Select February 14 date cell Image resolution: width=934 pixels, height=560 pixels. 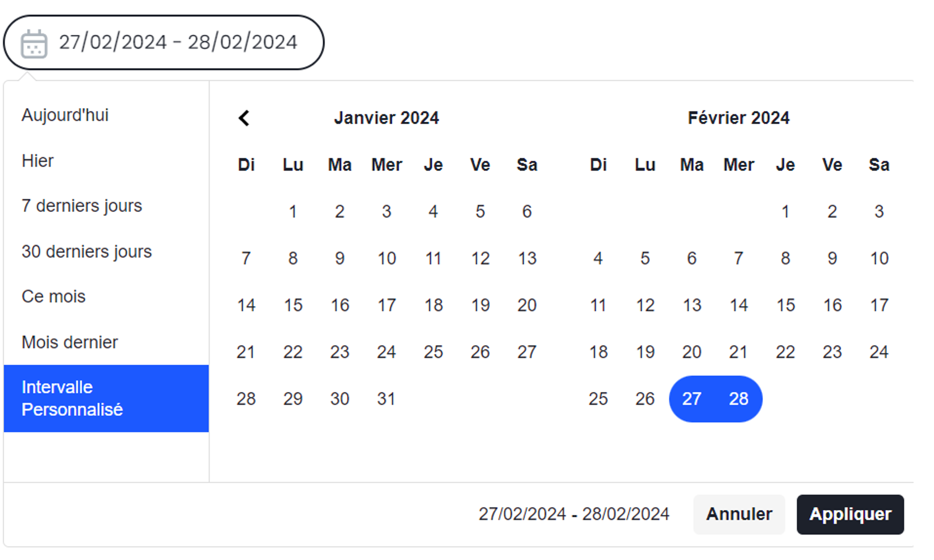click(x=739, y=305)
